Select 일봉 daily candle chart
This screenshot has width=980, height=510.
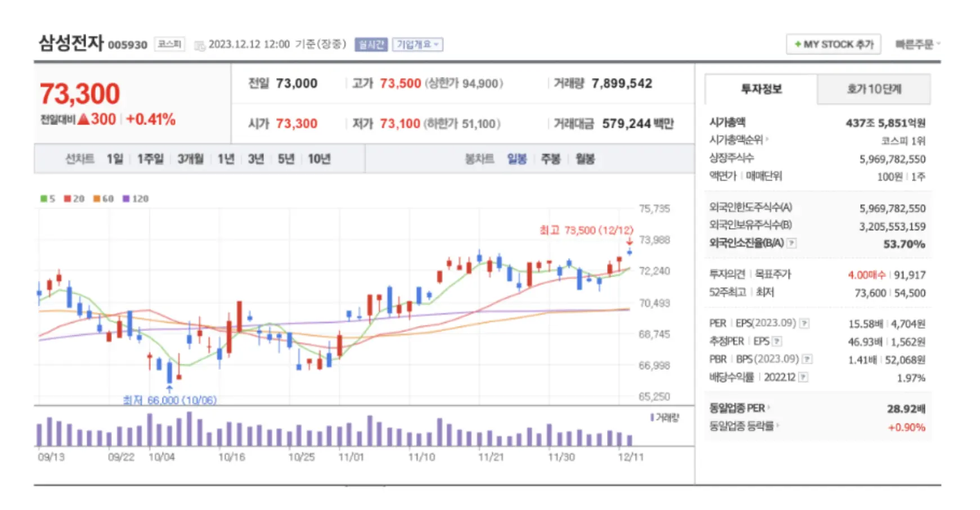517,159
